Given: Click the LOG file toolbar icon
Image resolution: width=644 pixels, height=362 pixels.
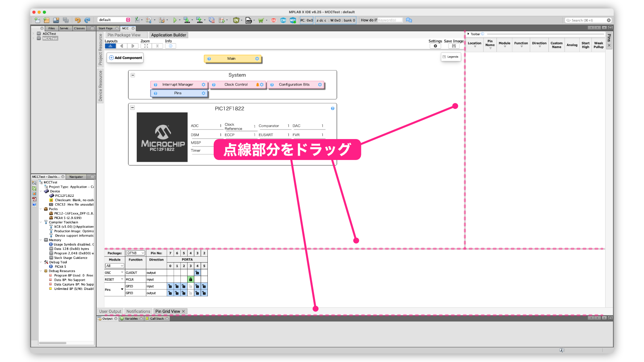Looking at the screenshot, I should (x=249, y=20).
